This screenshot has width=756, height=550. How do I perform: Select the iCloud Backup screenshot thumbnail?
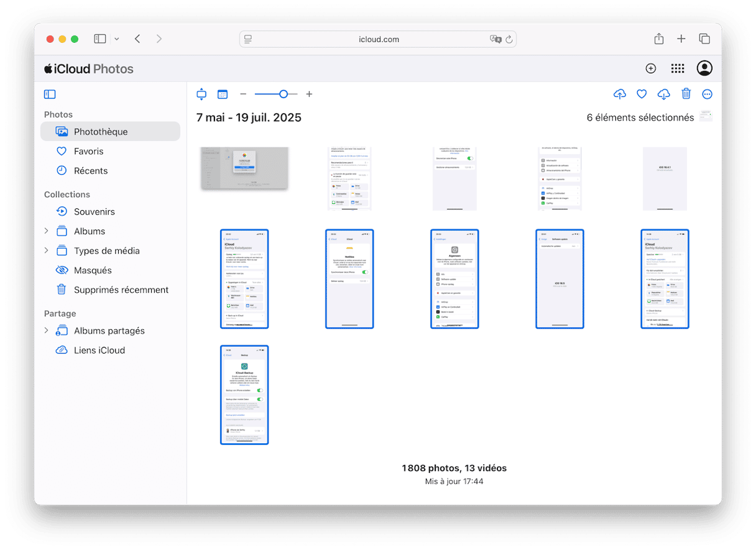244,395
